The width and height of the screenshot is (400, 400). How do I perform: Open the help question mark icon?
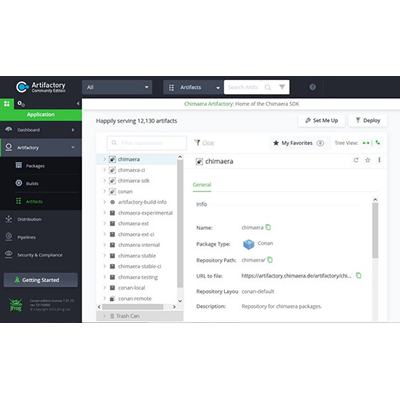pyautogui.click(x=312, y=87)
